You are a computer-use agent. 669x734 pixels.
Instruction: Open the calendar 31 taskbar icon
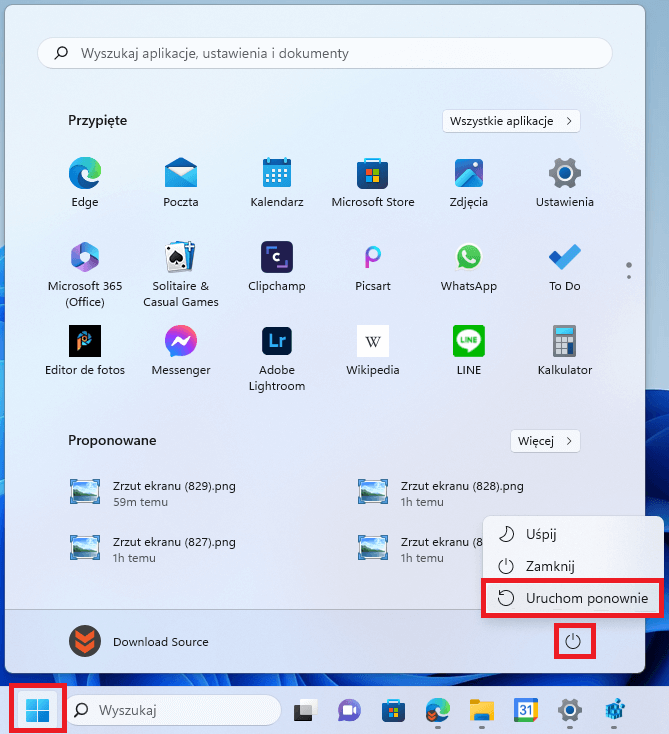(x=526, y=710)
